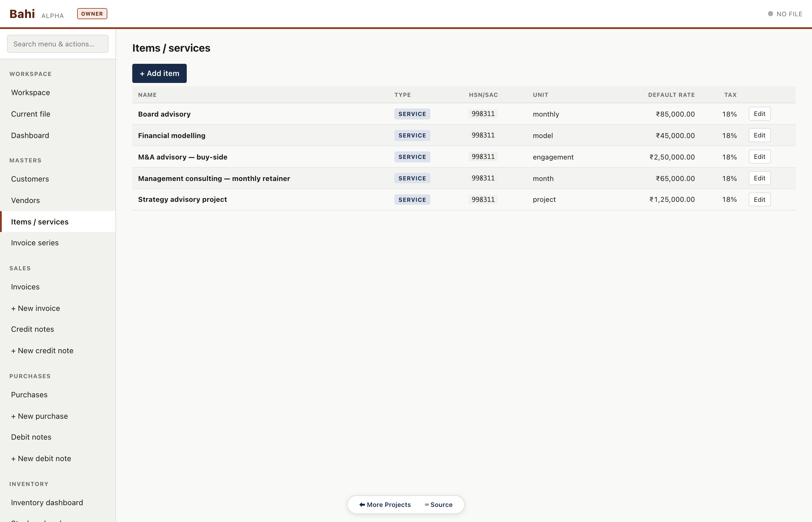Open the Source link at bottom
The height and width of the screenshot is (522, 812).
438,504
